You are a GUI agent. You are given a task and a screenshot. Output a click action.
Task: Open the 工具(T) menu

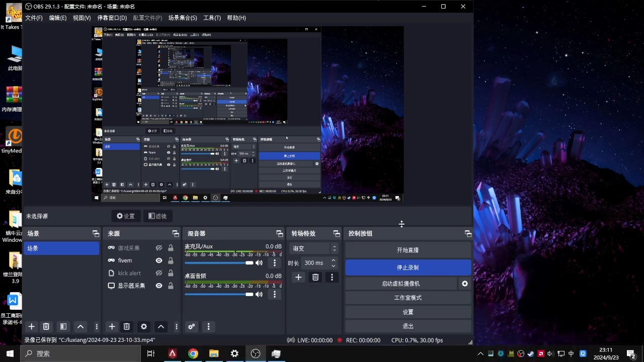212,18
